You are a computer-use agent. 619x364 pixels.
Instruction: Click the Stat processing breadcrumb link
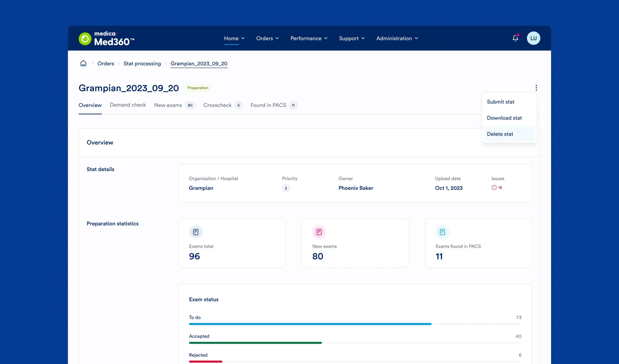(x=142, y=63)
